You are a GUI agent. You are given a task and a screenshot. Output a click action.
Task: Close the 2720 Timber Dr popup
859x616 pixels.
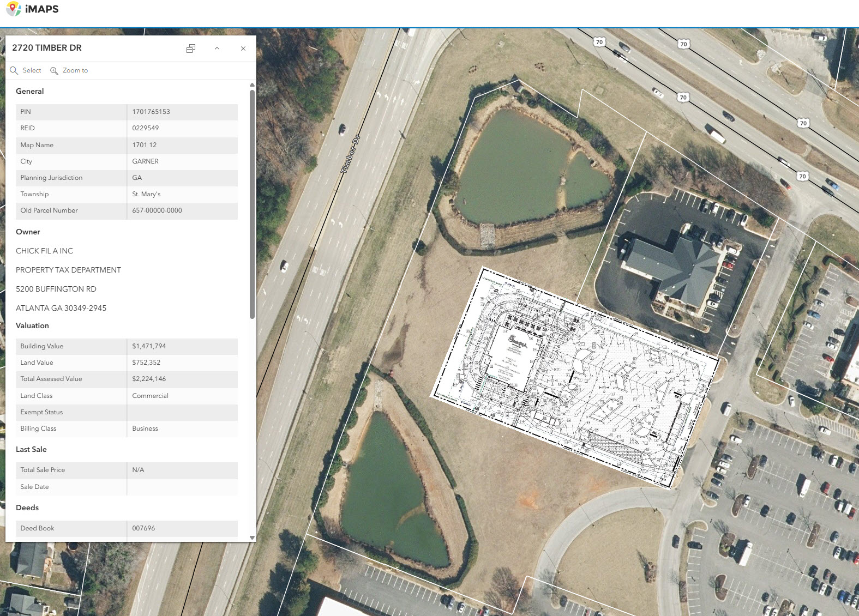point(243,49)
